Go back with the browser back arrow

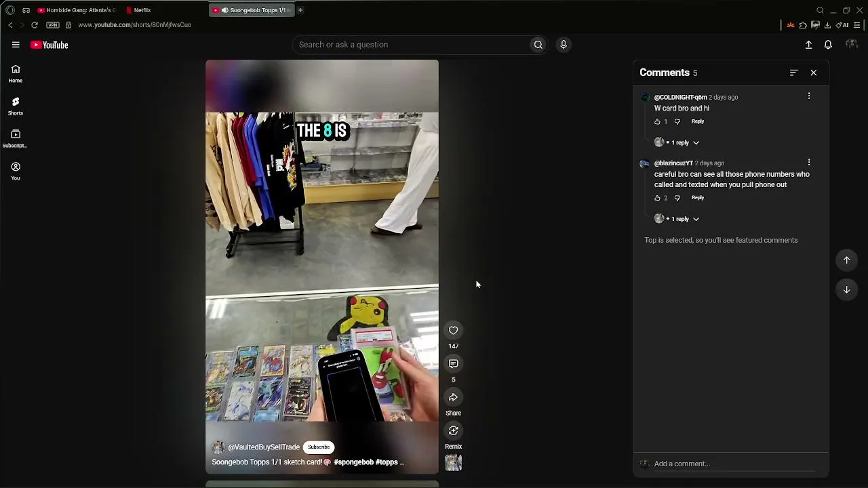coord(10,25)
